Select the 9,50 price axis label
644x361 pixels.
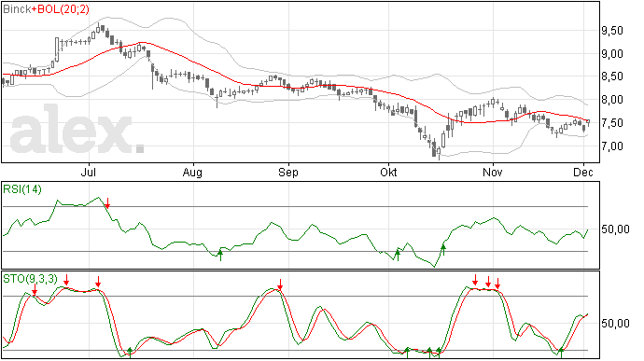pyautogui.click(x=612, y=31)
